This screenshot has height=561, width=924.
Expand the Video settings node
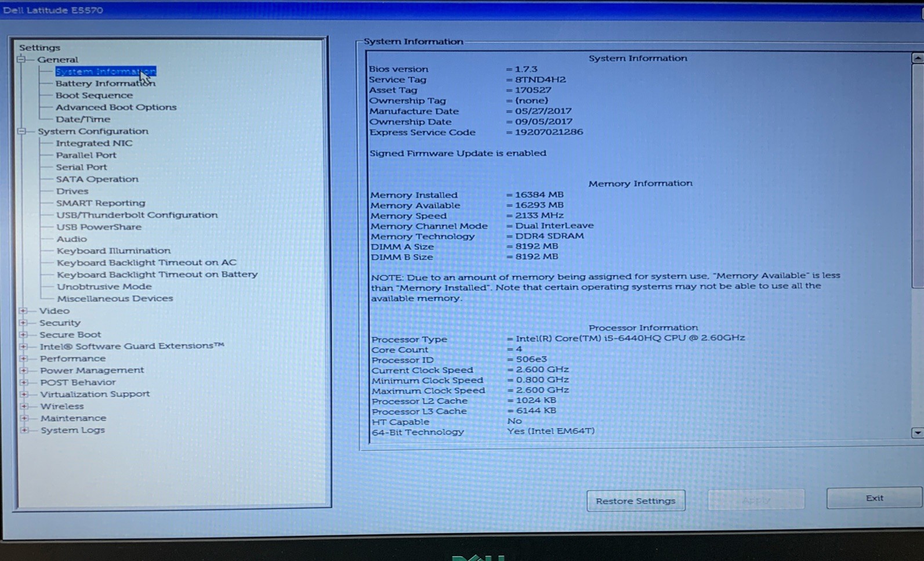[x=23, y=310]
